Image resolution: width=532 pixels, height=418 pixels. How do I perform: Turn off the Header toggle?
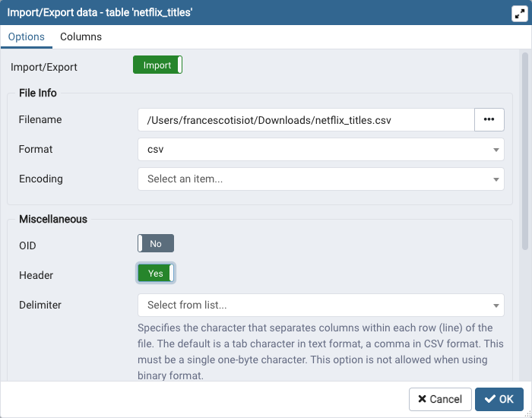156,274
